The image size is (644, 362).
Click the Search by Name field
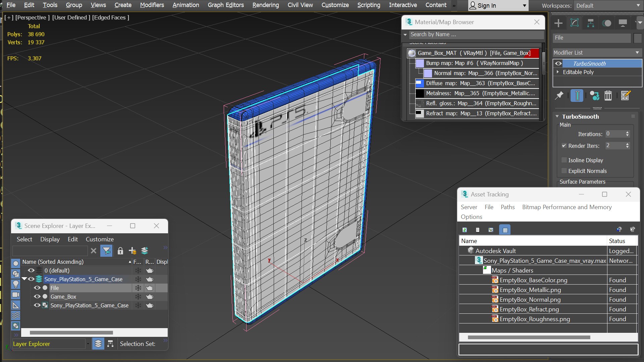point(476,35)
